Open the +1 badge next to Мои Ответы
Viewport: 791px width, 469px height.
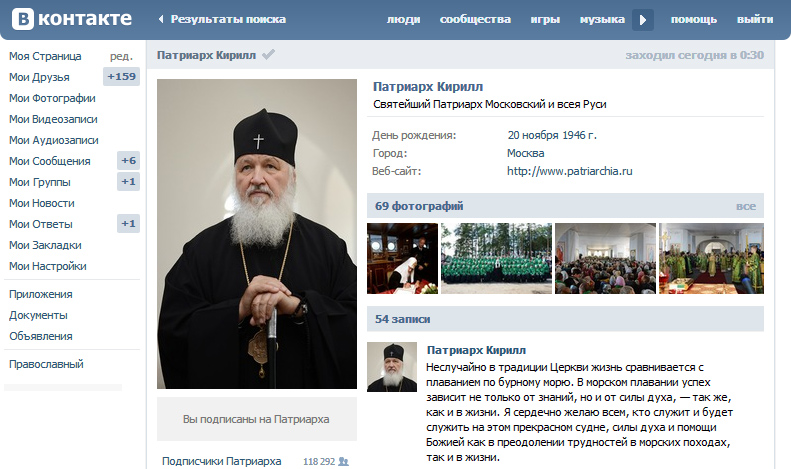pos(128,223)
